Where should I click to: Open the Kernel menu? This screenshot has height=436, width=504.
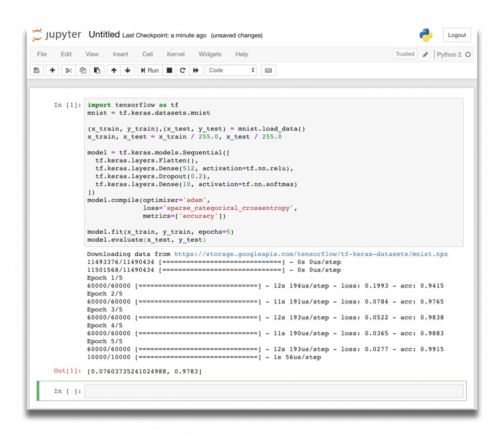pos(176,54)
